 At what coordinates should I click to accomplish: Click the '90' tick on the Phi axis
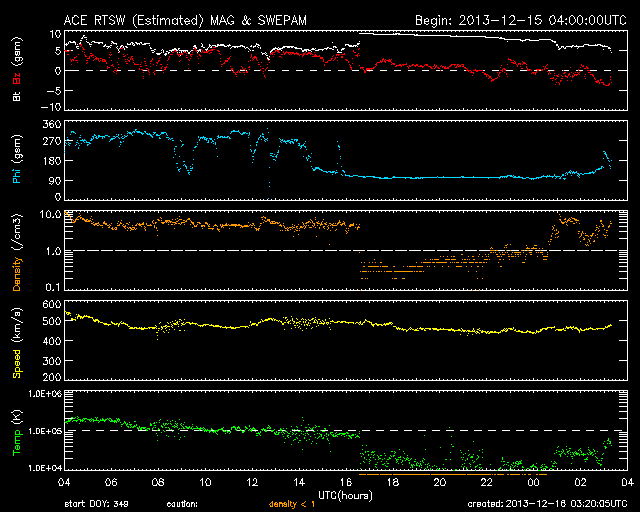[x=55, y=180]
